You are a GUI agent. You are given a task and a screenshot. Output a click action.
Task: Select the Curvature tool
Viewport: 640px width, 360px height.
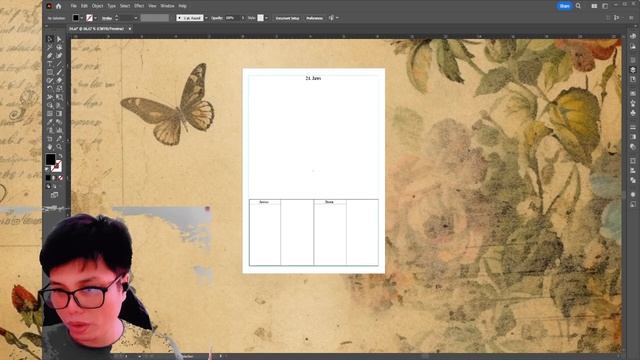(x=59, y=56)
